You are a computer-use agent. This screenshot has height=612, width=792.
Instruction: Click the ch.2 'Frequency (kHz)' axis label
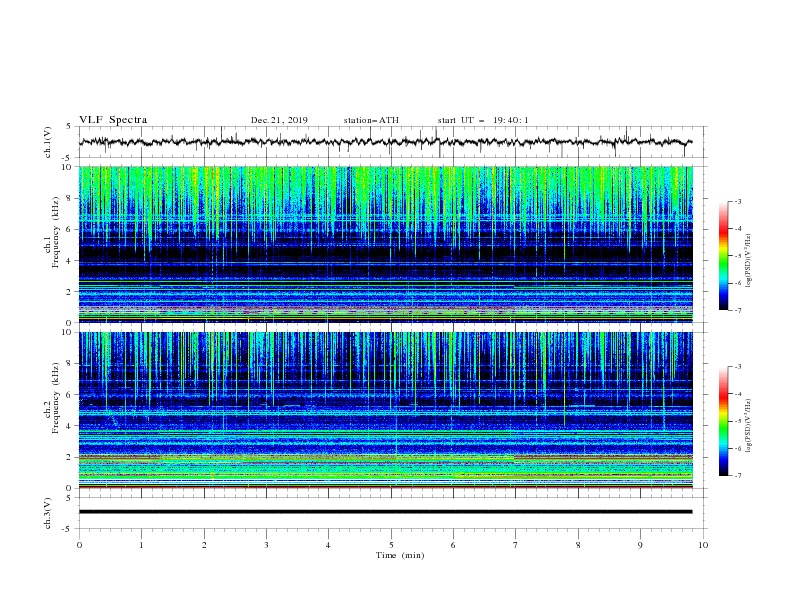click(x=55, y=397)
